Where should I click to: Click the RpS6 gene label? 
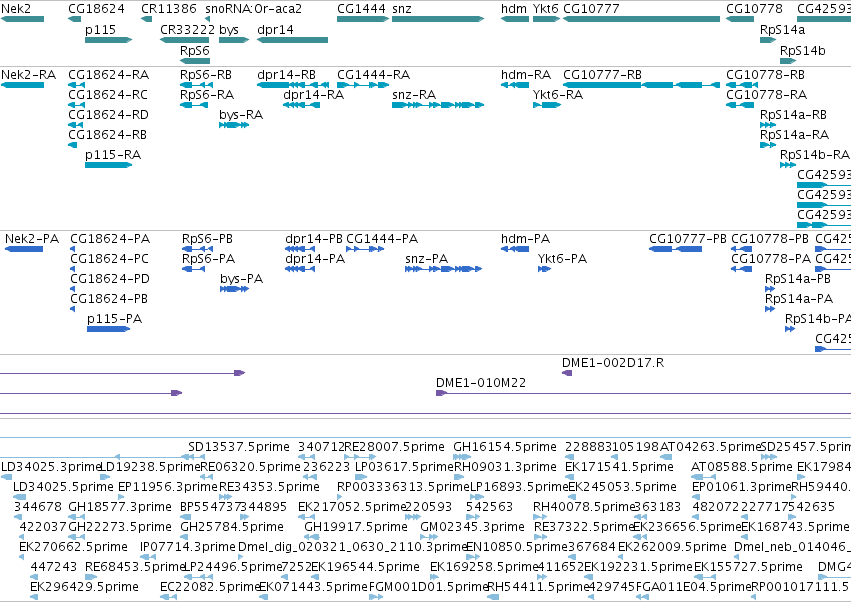click(195, 50)
